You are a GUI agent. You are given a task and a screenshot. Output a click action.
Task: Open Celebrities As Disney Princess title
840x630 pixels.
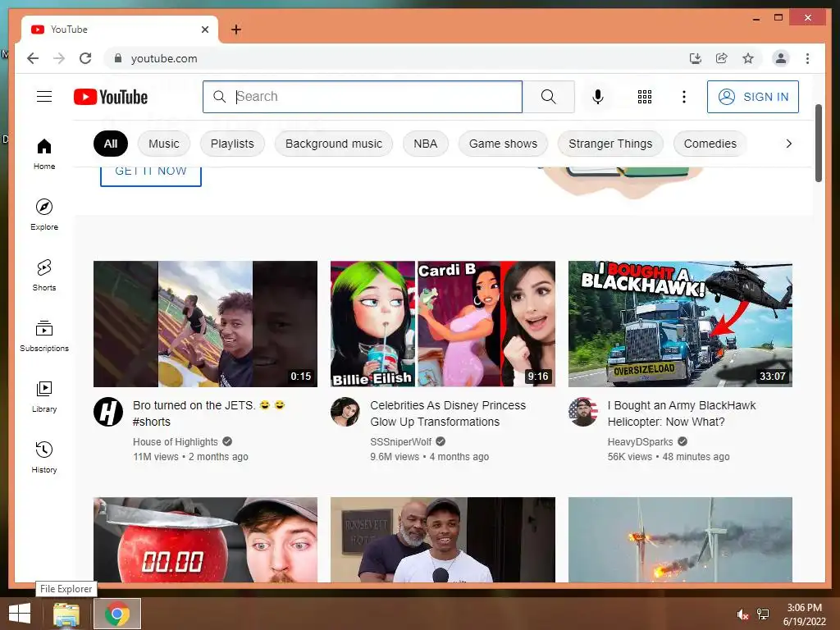click(x=448, y=413)
